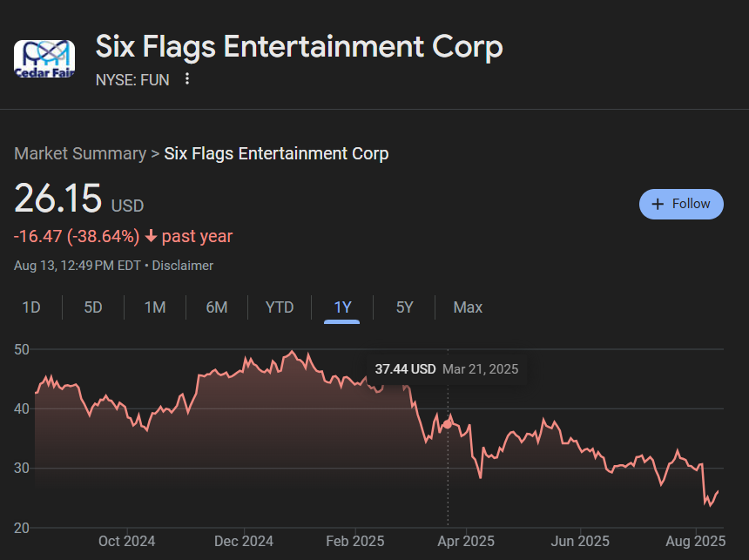The width and height of the screenshot is (749, 560).
Task: Click the Six Flags Entertainment Corp heading
Action: point(299,47)
